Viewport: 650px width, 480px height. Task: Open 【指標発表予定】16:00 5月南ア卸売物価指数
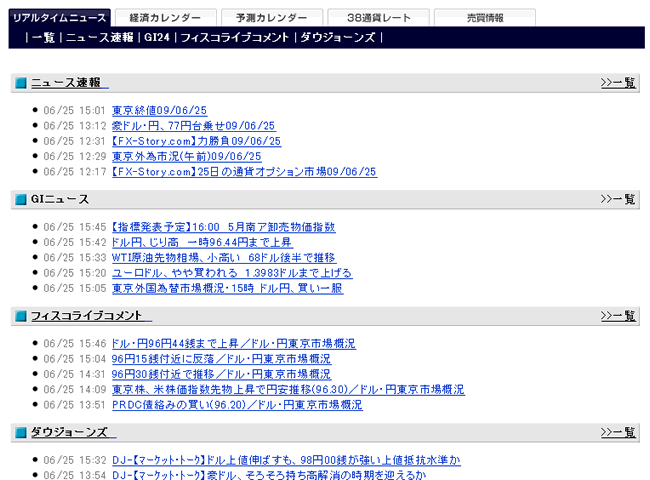click(x=223, y=227)
